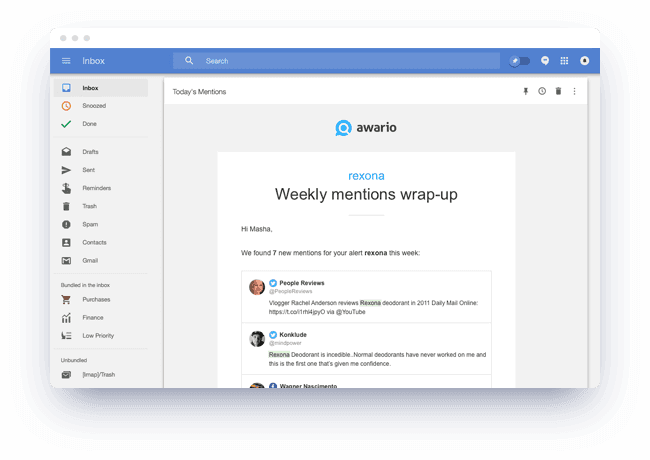Open the Google apps grid
This screenshot has width=650, height=460.
pos(564,61)
